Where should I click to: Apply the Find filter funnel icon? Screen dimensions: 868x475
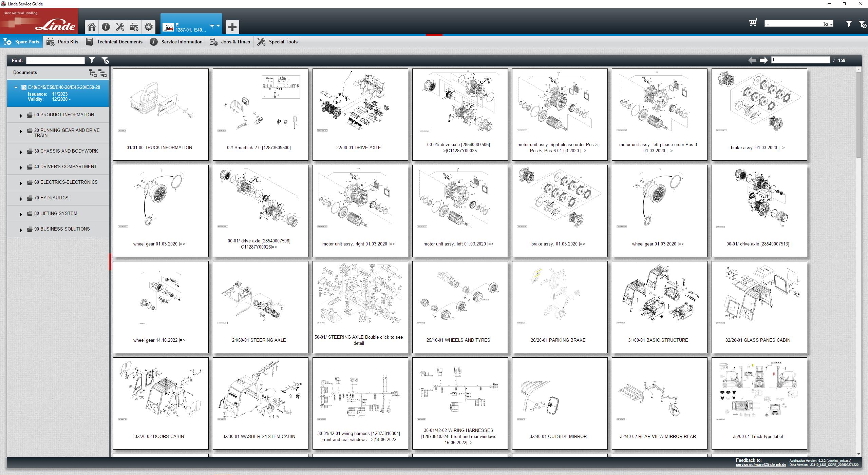(x=92, y=60)
